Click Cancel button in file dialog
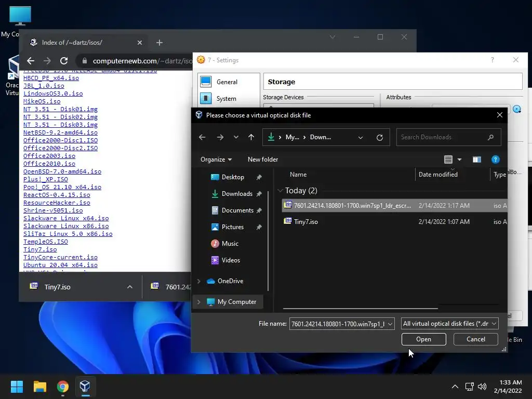532x399 pixels. [x=476, y=339]
